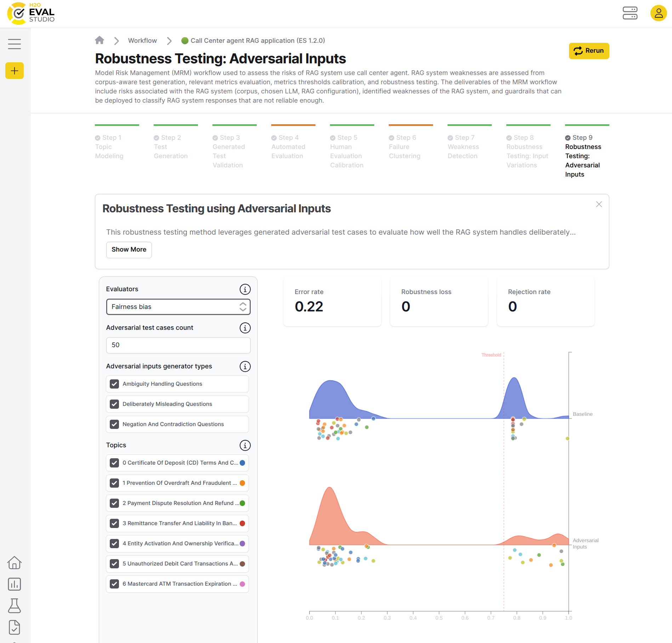The image size is (672, 643).
Task: Click the yellow plus button in the sidebar
Action: 15,71
